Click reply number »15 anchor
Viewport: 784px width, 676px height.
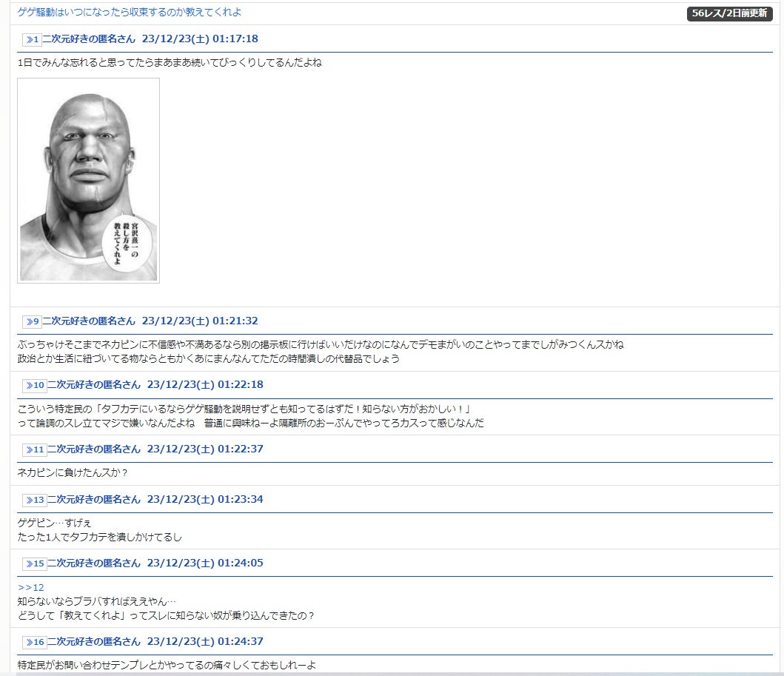(35, 563)
